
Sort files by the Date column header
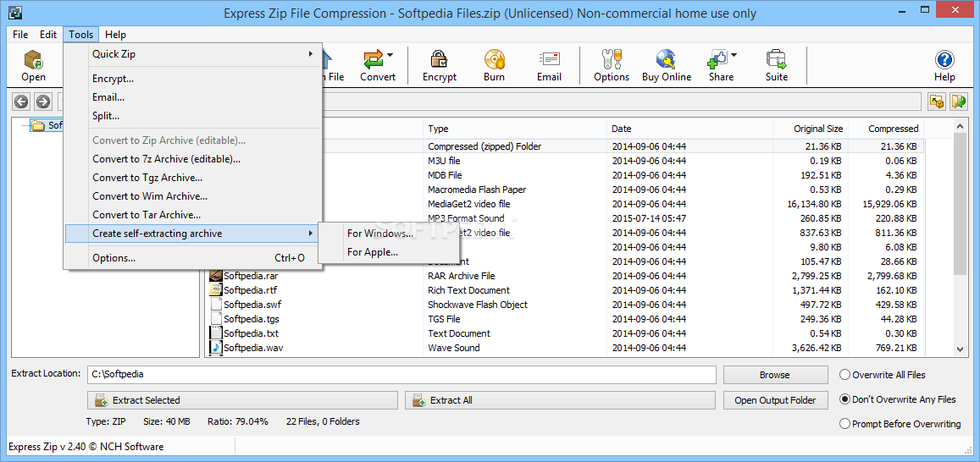689,129
